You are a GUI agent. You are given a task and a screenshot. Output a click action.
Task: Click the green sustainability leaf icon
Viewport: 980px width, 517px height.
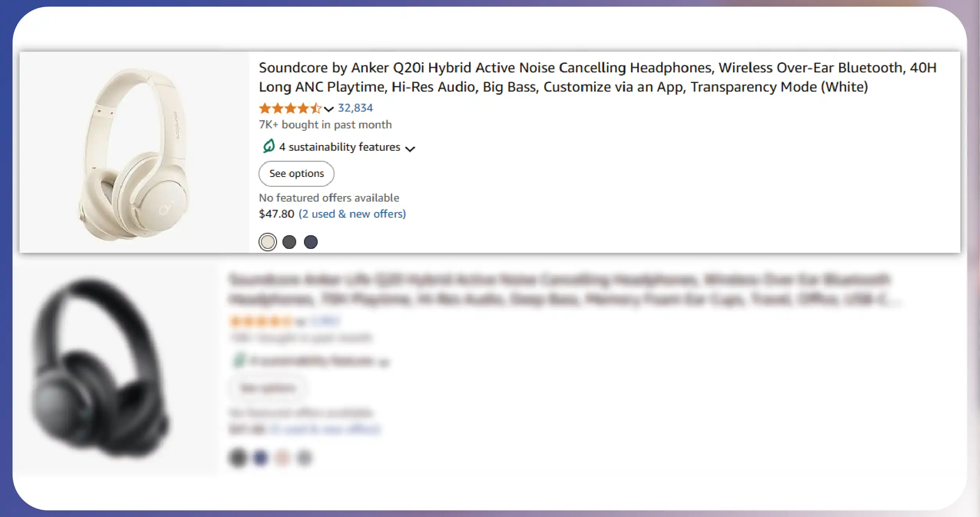[x=269, y=146]
